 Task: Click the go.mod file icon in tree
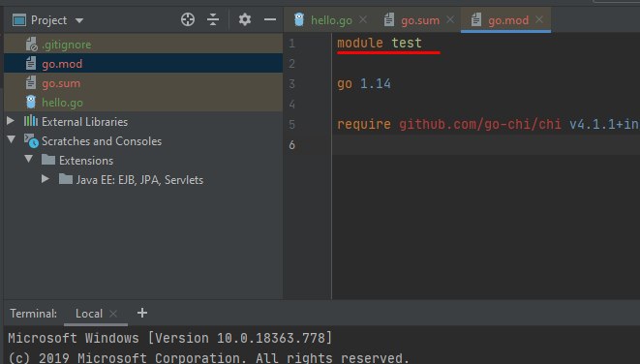[31, 64]
